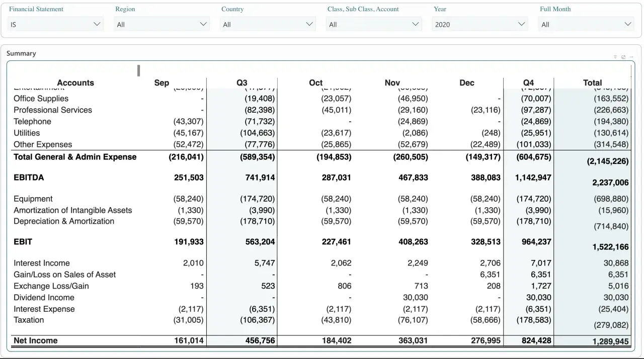This screenshot has width=644, height=359.
Task: Select the EBIT row label
Action: tap(23, 242)
